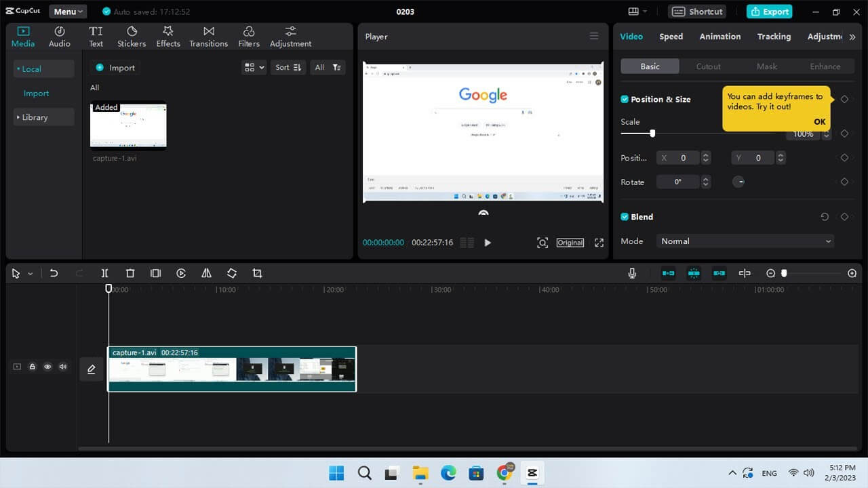Select the Split tool in the timeline toolbar
Screen dimensions: 868x488
(104, 273)
